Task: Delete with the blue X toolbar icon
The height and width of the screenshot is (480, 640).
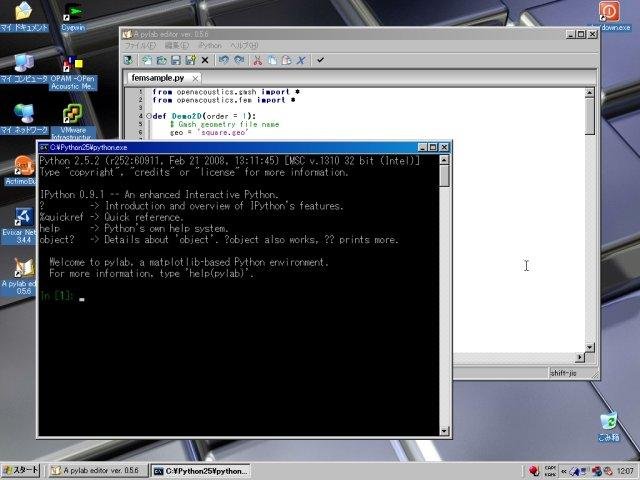Action: tap(301, 60)
